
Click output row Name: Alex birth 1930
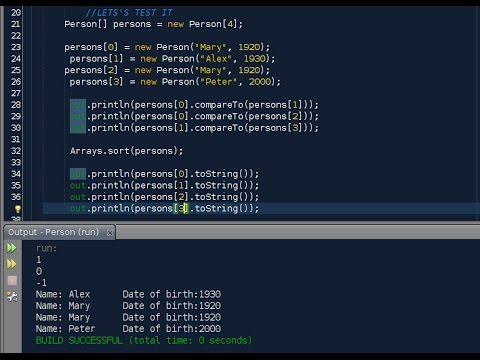click(128, 294)
